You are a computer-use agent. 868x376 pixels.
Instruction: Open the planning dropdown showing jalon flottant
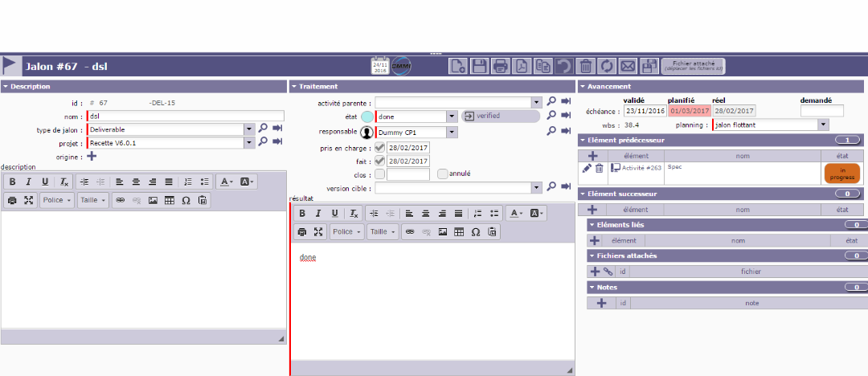pos(822,125)
